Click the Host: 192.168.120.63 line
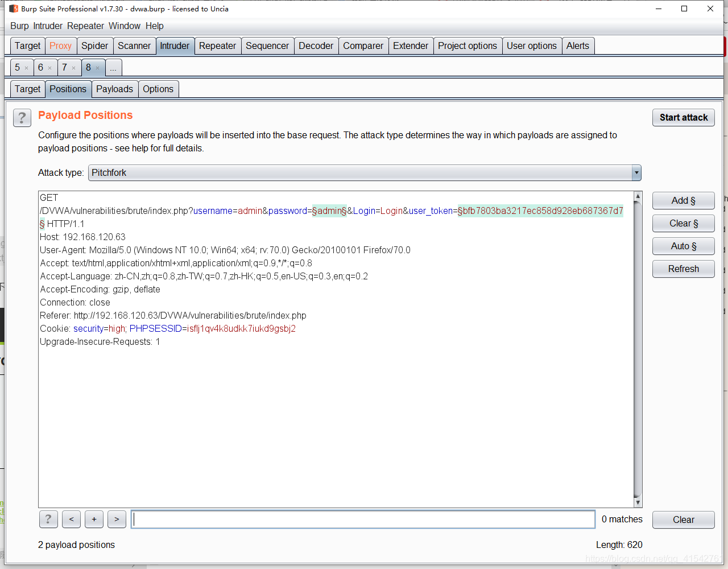The width and height of the screenshot is (728, 569). (82, 237)
